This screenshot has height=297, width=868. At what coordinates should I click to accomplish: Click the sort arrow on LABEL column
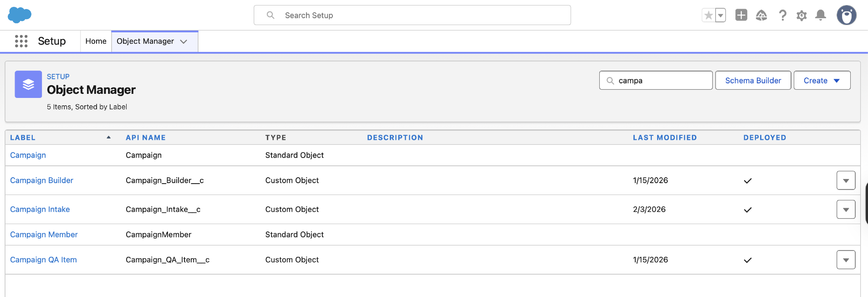(x=108, y=137)
